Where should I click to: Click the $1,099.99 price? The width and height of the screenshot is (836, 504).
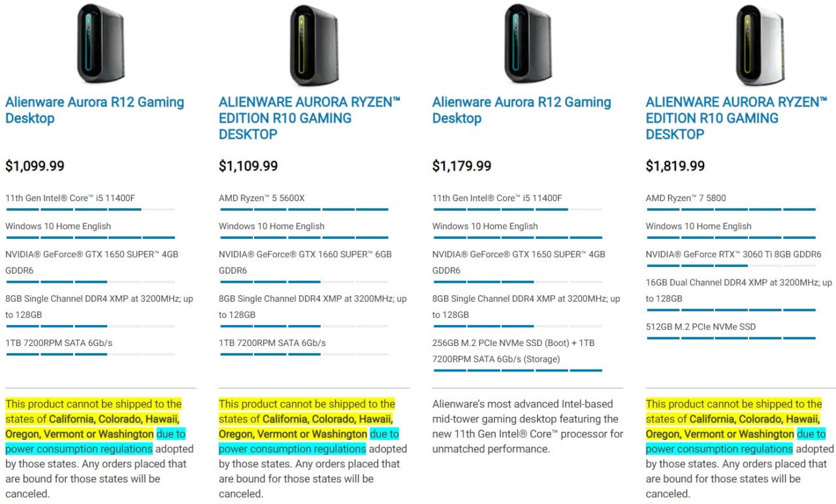[35, 166]
